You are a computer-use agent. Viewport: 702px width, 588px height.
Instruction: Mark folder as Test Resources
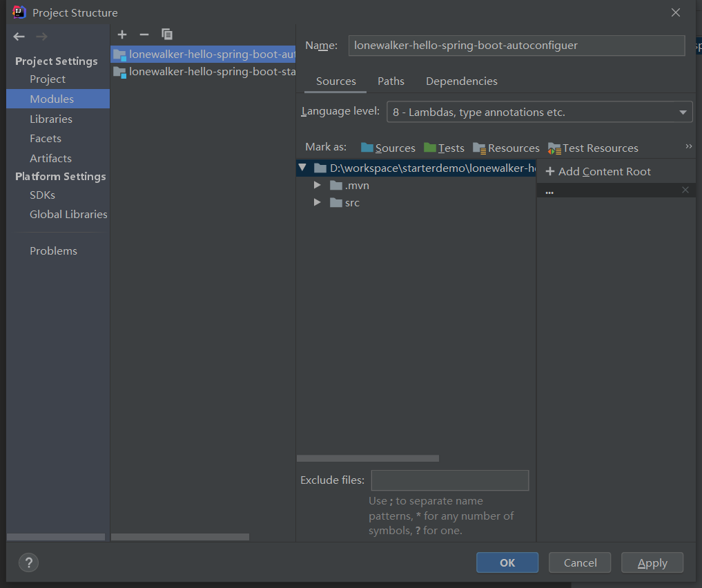pyautogui.click(x=593, y=148)
